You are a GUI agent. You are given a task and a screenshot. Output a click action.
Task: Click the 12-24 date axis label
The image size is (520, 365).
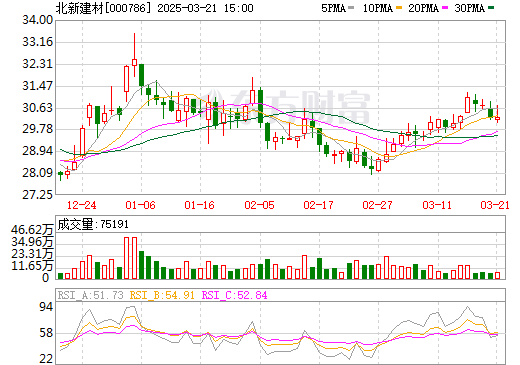(82, 205)
